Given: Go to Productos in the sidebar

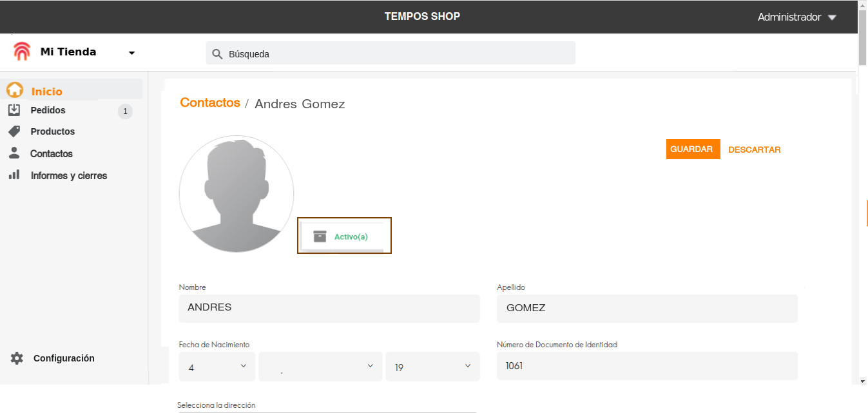Looking at the screenshot, I should 53,131.
